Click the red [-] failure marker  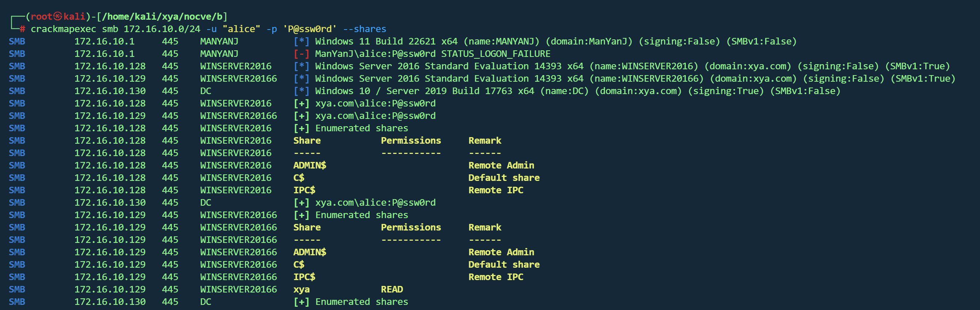[x=301, y=54]
